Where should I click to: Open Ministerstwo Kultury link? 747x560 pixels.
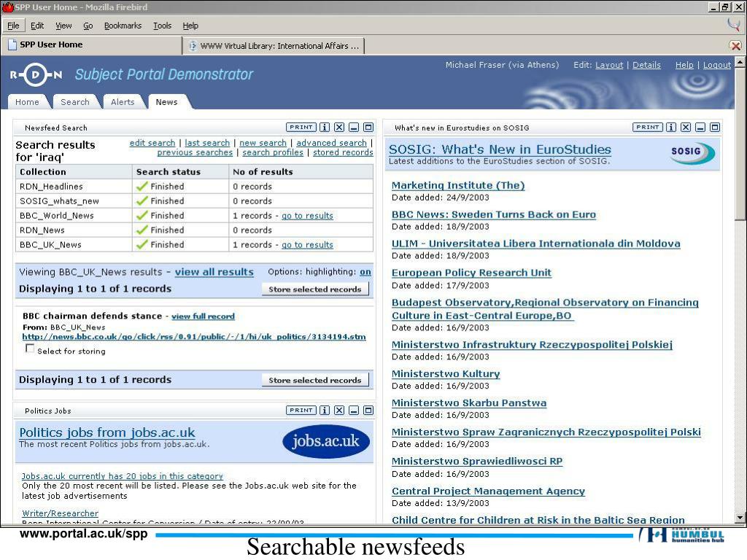coord(446,374)
